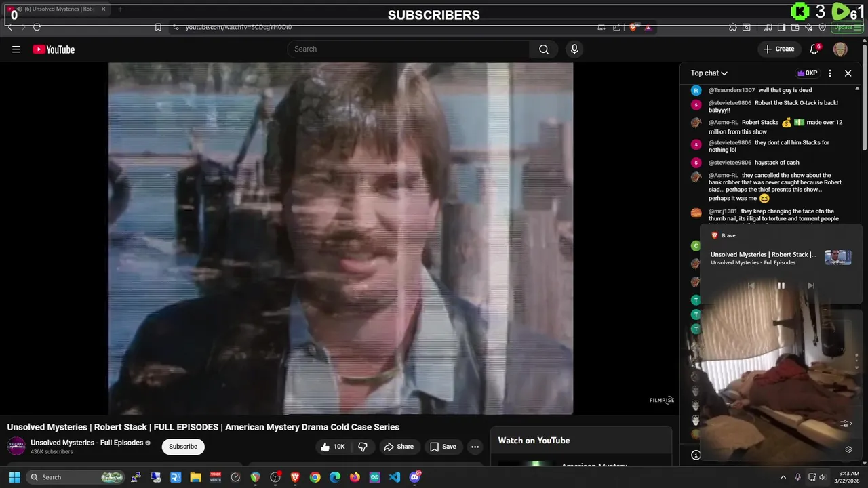Toggle the browser sidebar panel icon

(x=782, y=27)
